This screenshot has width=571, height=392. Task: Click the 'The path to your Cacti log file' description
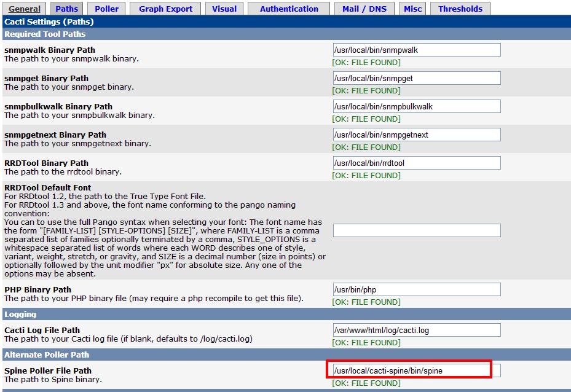pos(128,339)
